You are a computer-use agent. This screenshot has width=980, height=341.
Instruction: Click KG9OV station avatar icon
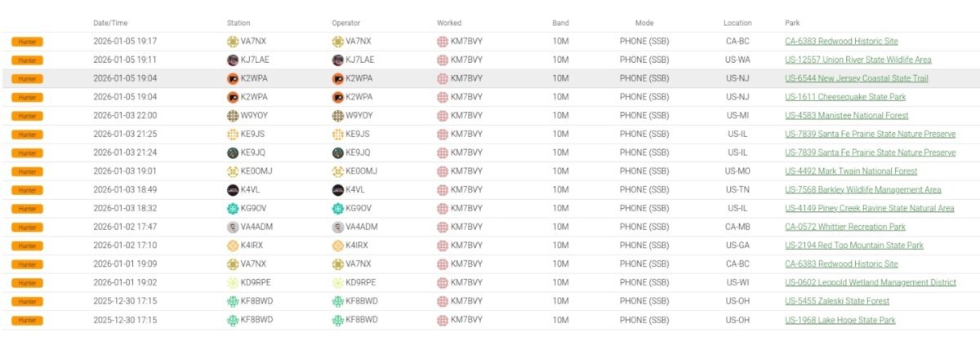pyautogui.click(x=233, y=209)
